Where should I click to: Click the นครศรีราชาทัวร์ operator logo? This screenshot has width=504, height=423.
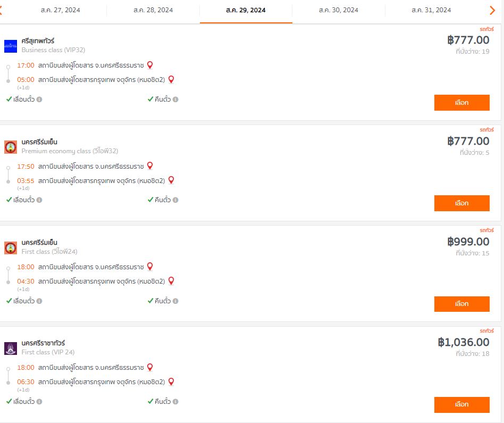(x=11, y=349)
